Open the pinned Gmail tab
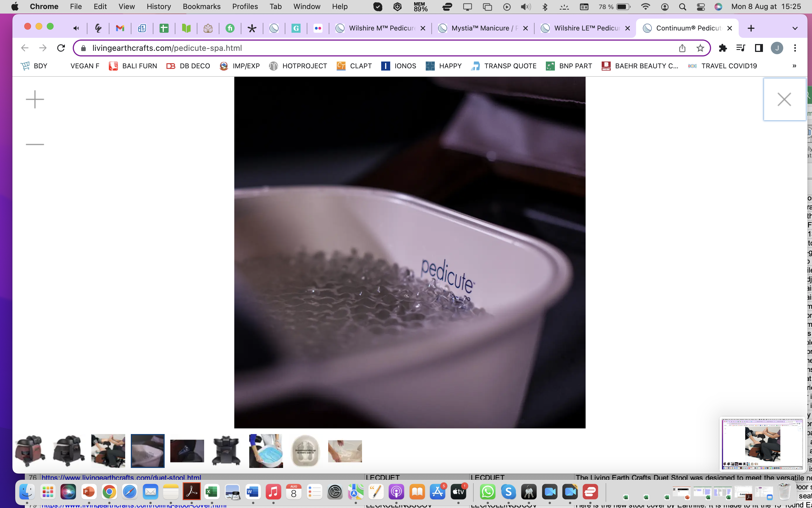The width and height of the screenshot is (812, 508). tap(120, 28)
